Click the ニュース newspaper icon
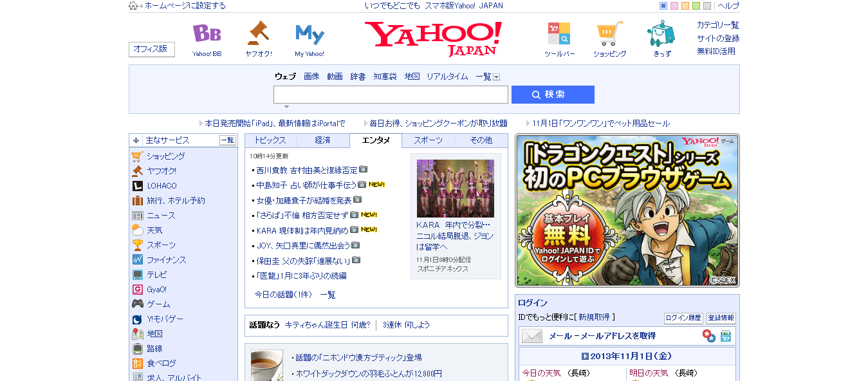868x381 pixels. 137,215
